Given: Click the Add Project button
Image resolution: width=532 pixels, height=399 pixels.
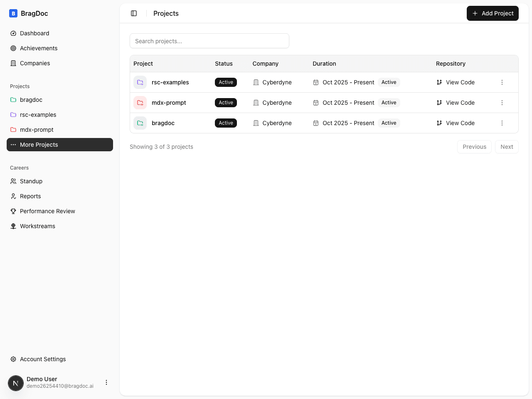Looking at the screenshot, I should 493,13.
